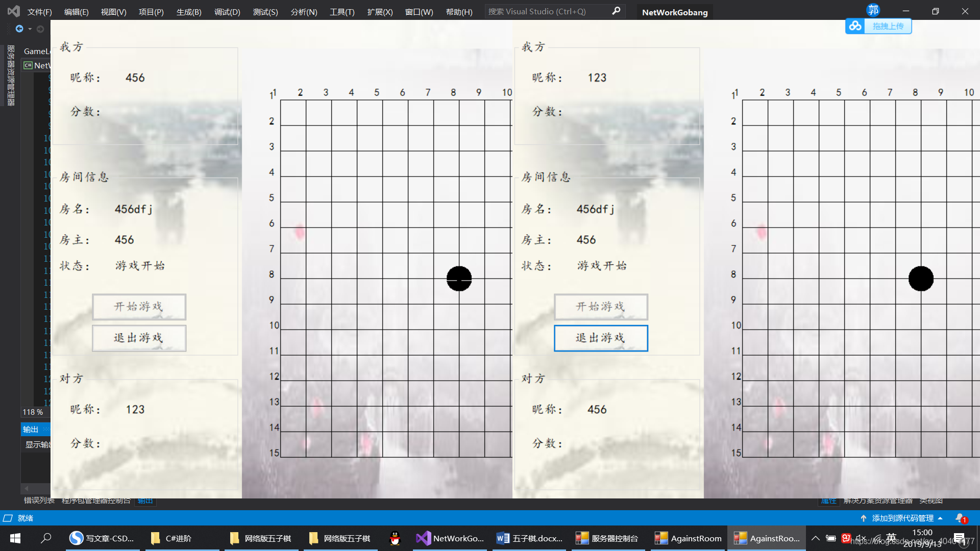Switch to the 错误列表 bottom tab
Viewport: 980px width, 551px height.
39,500
